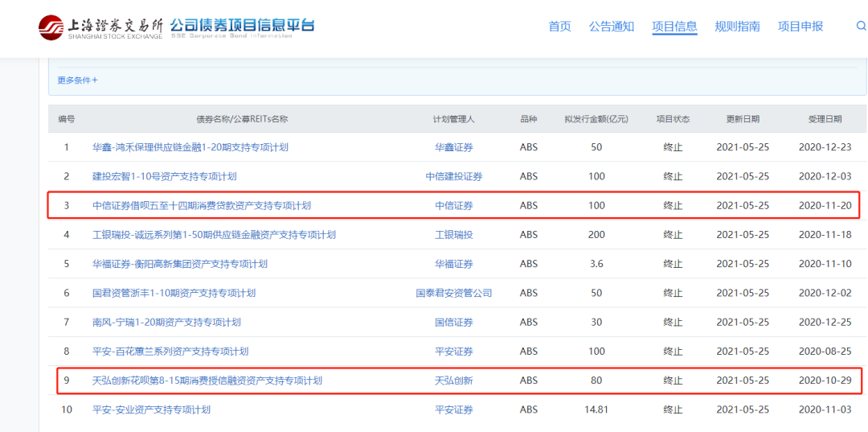868x432 pixels.
Task: Click 平安证券 manager in row 8
Action: [x=454, y=352]
